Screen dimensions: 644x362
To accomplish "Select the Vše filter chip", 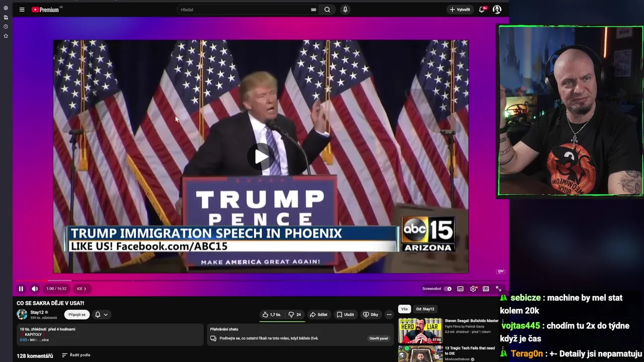I will pos(405,309).
